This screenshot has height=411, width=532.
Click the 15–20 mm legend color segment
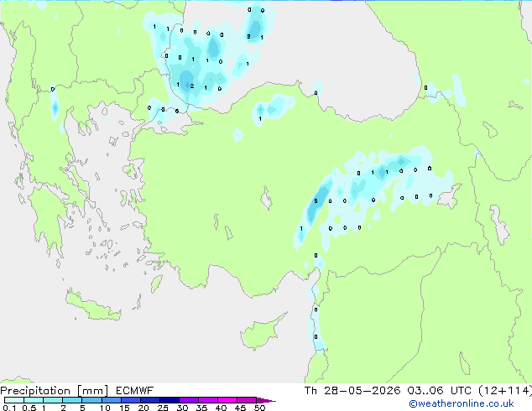pos(130,400)
